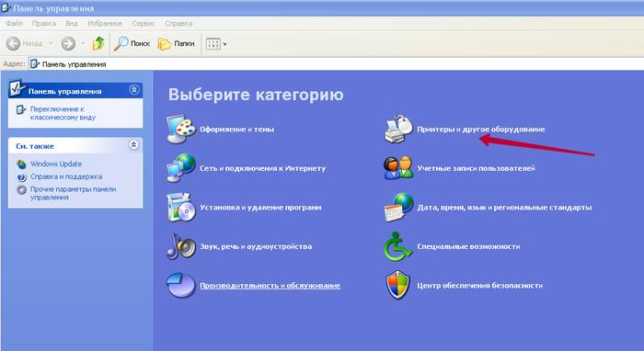Screen dimensions: 644x351
Task: Click the Переключение к классическому виду link
Action: pos(63,113)
